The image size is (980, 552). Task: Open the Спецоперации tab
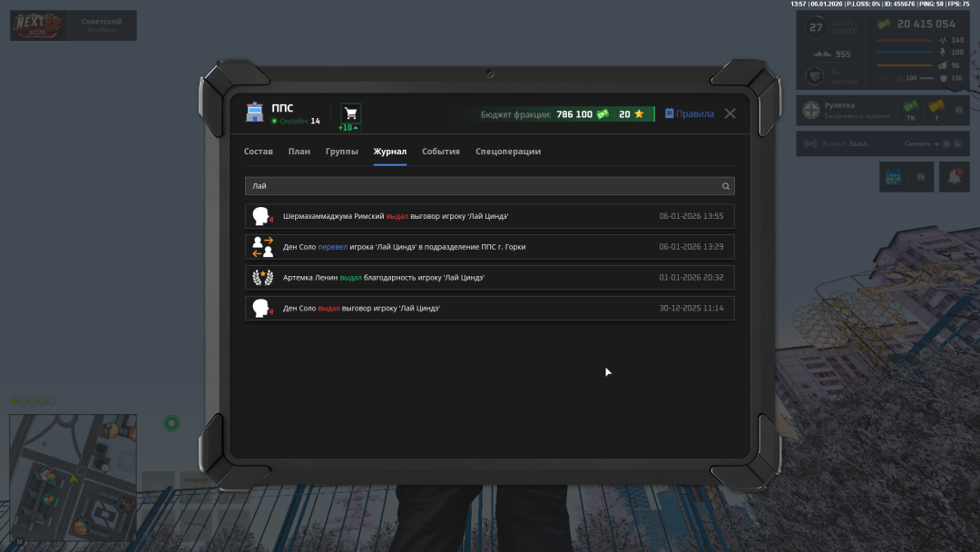coord(507,152)
